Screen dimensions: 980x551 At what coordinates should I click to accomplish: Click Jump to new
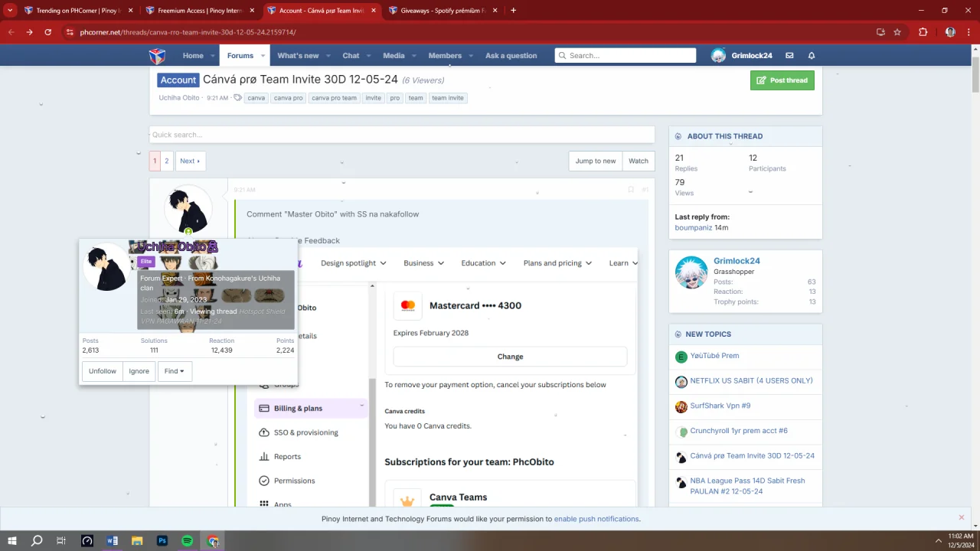pyautogui.click(x=596, y=161)
